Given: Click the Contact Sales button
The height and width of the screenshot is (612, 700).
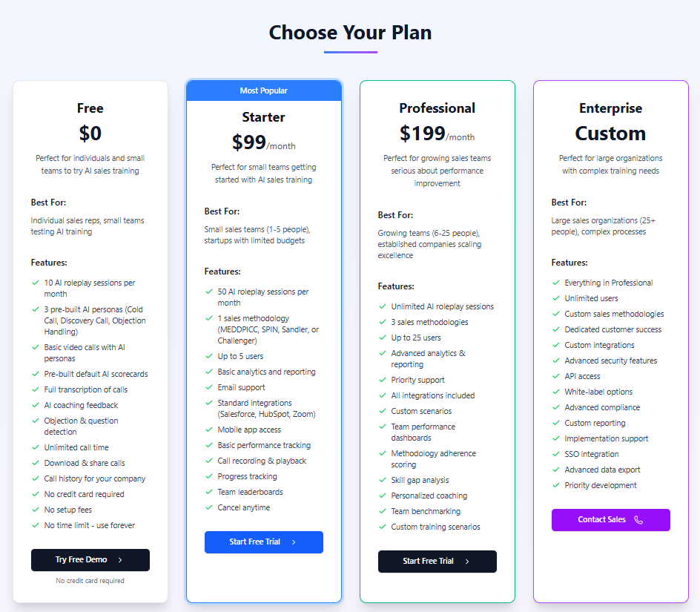Looking at the screenshot, I should point(610,520).
